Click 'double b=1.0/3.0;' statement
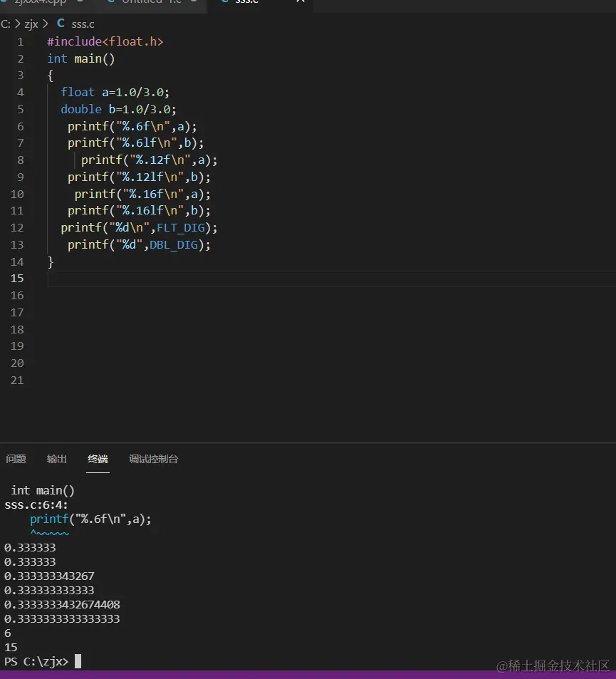616x679 pixels. pyautogui.click(x=119, y=109)
